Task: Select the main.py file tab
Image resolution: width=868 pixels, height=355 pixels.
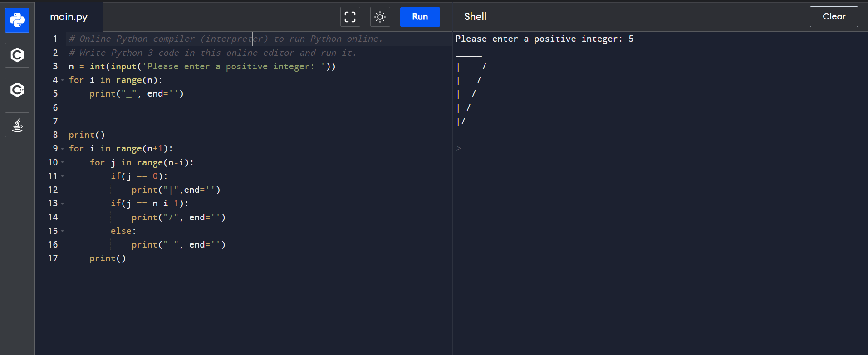Action: pos(69,17)
